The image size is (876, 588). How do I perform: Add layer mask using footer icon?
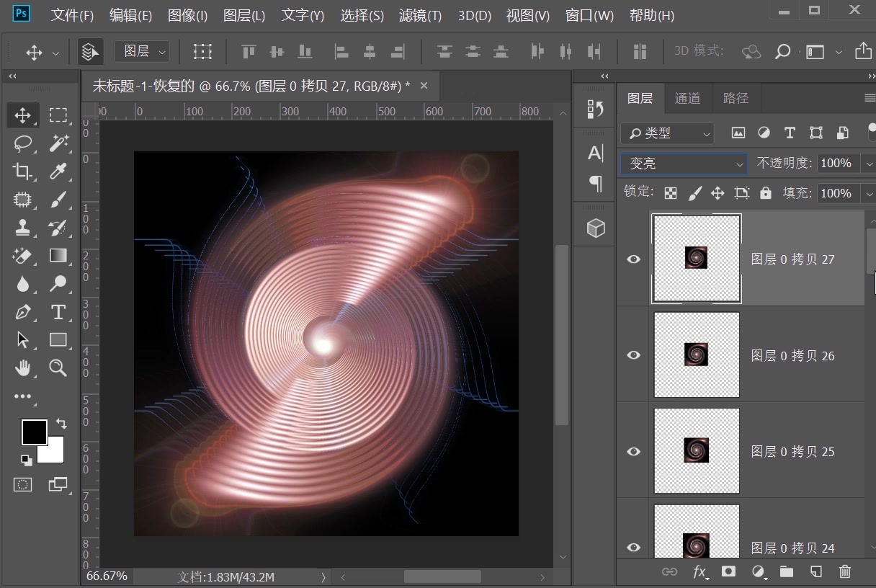coord(728,571)
